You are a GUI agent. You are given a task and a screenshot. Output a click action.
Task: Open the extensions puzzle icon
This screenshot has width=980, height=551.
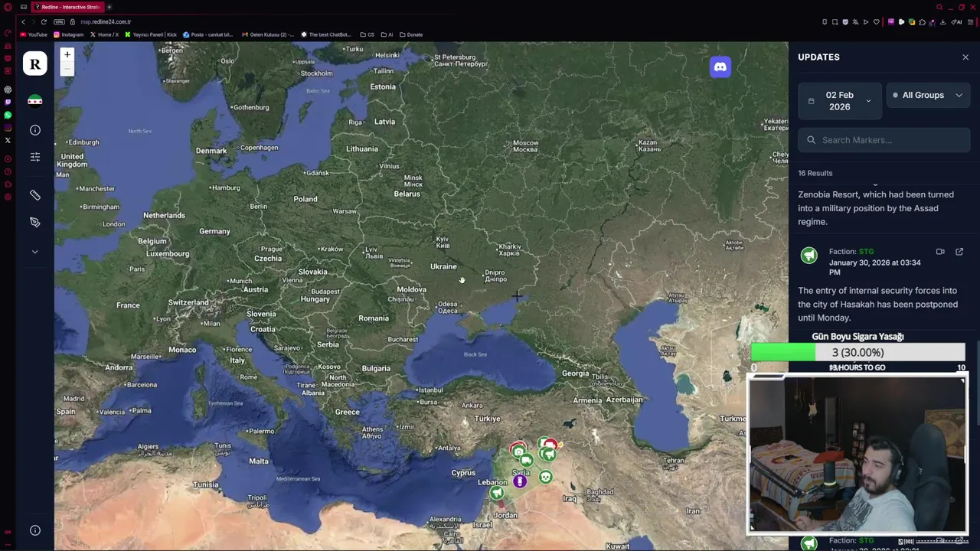(922, 21)
